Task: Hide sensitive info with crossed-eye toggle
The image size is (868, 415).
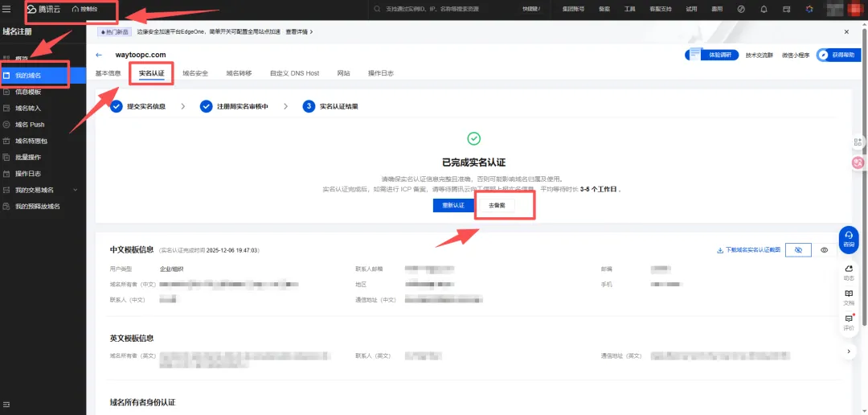Action: (x=798, y=250)
